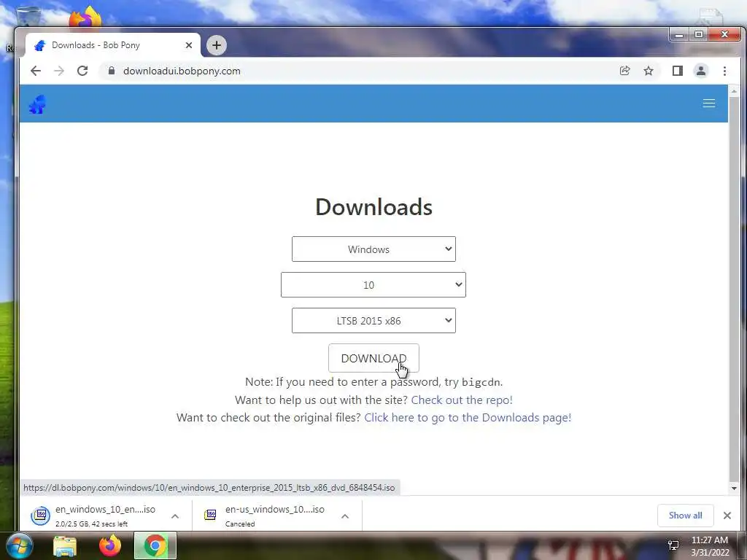Close the Downloads - Bob Pony tab
Image resolution: width=747 pixels, height=560 pixels.
pos(189,45)
